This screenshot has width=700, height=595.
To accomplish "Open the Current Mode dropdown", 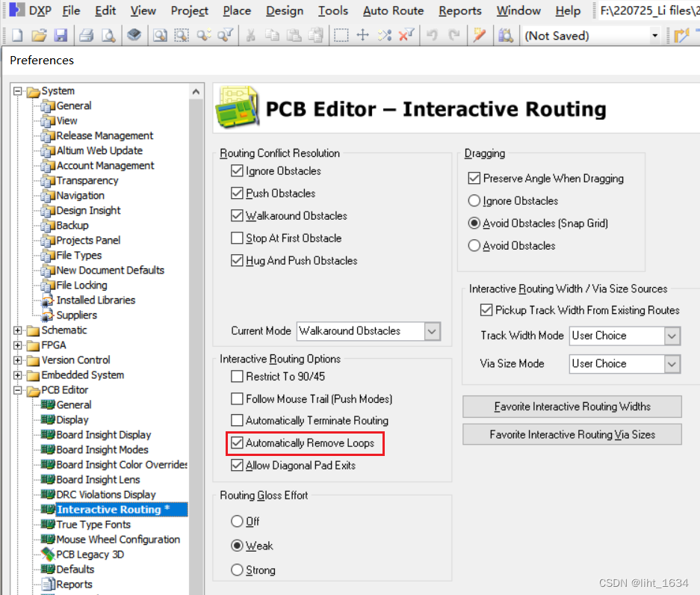I will 432,331.
